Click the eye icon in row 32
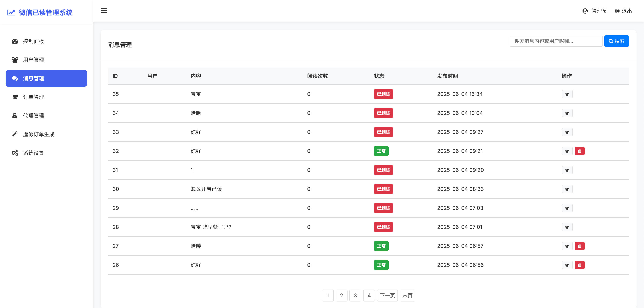Image resolution: width=644 pixels, height=308 pixels. (567, 151)
